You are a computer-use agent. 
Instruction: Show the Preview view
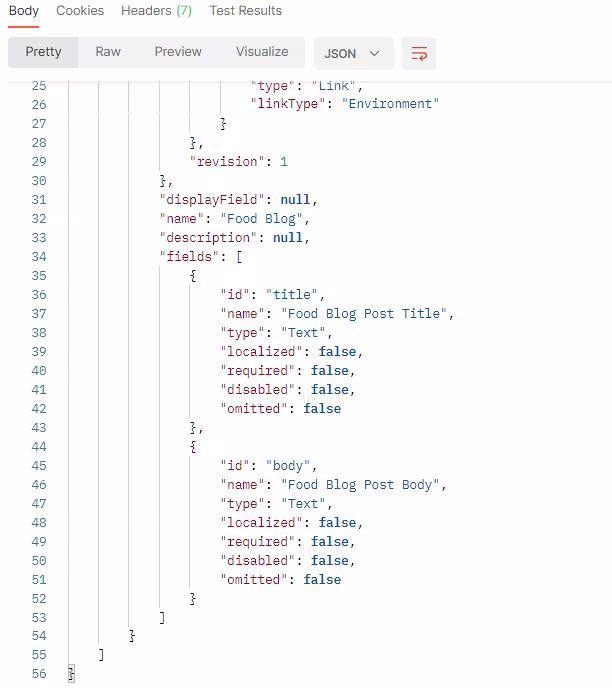[178, 52]
